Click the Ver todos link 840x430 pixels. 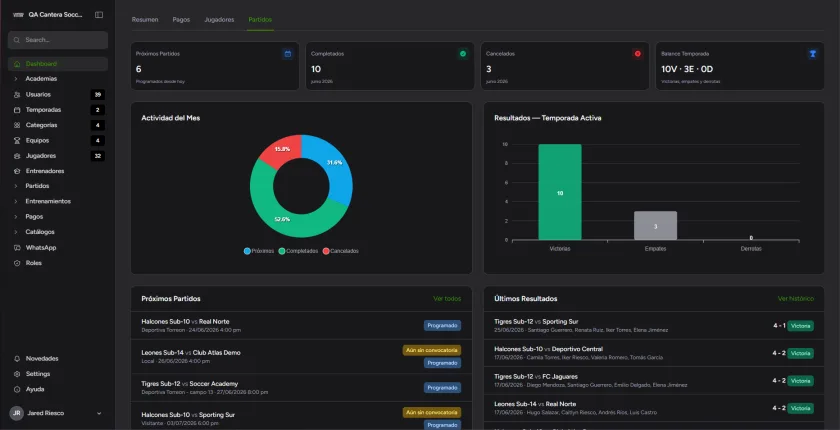447,299
